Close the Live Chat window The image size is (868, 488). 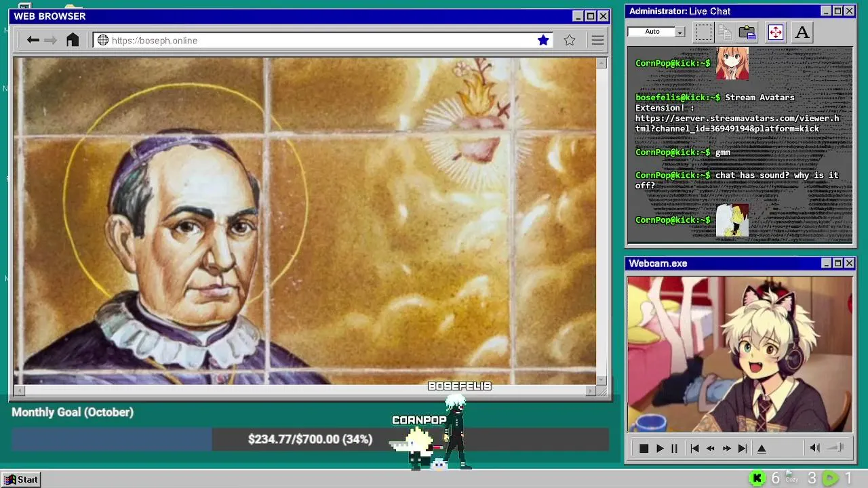pos(850,11)
